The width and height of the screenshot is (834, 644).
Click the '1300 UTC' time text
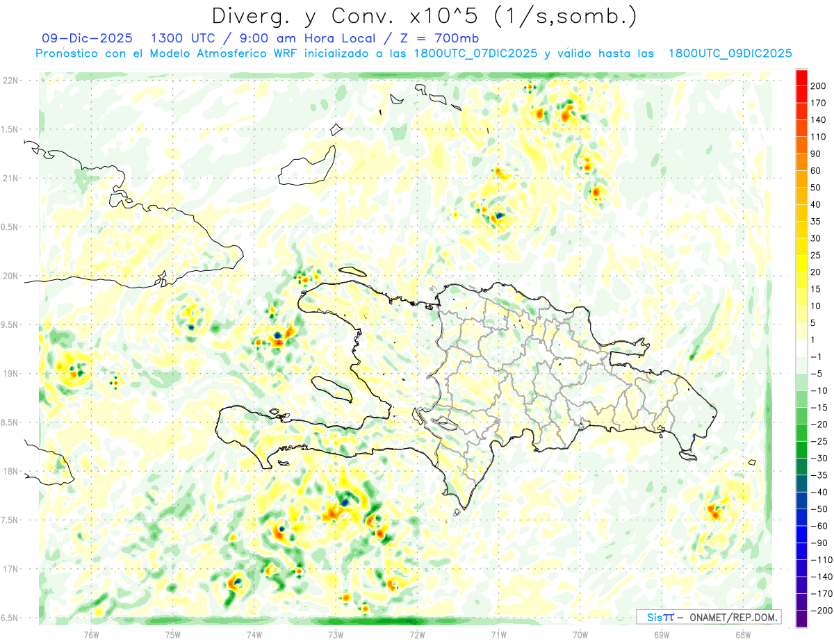pos(184,38)
